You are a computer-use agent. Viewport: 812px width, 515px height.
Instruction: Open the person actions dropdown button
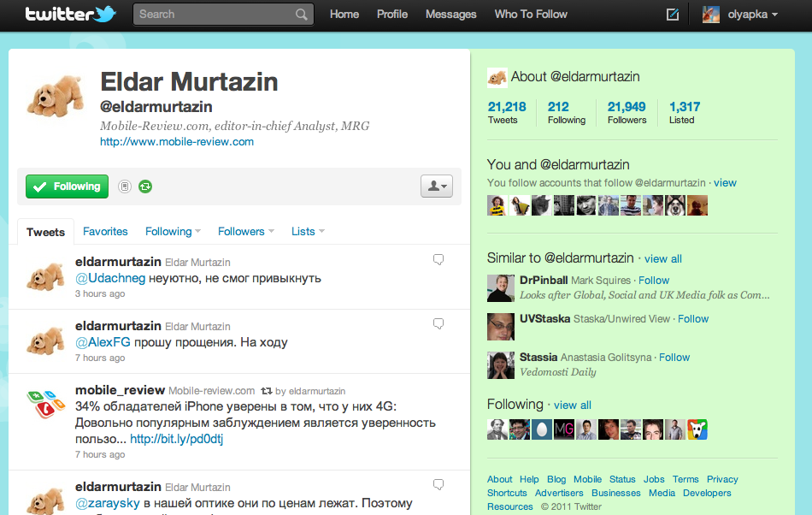437,186
